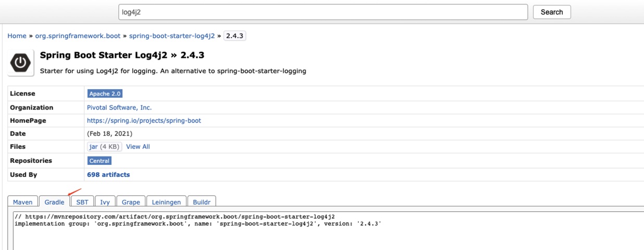This screenshot has width=644, height=250.
Task: Click View All files link
Action: point(138,147)
